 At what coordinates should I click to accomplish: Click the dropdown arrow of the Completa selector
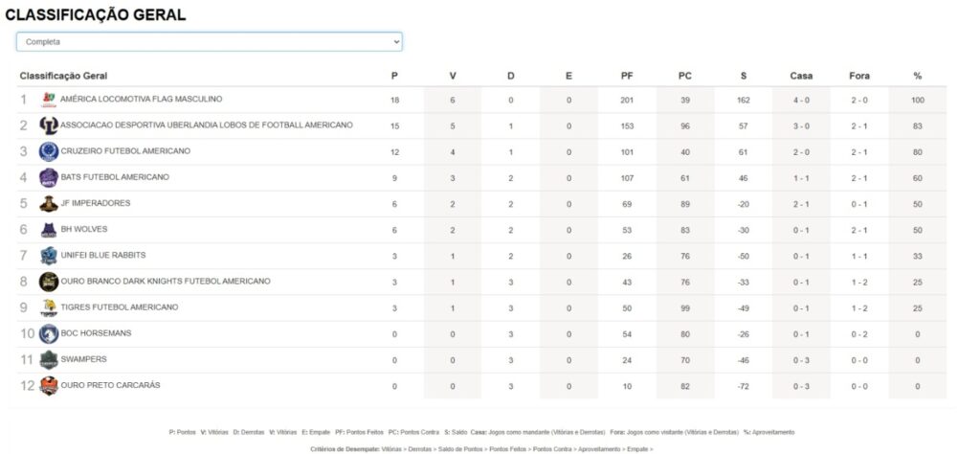click(395, 42)
